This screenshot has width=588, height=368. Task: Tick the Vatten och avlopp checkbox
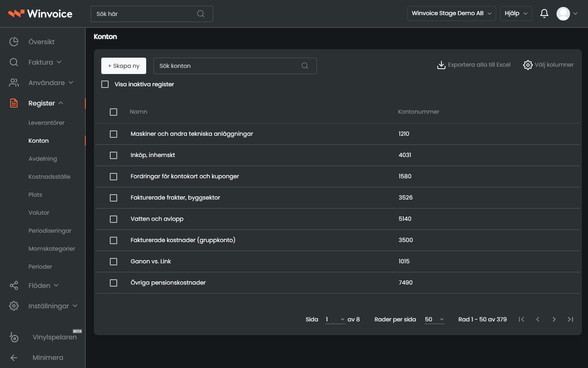[114, 219]
